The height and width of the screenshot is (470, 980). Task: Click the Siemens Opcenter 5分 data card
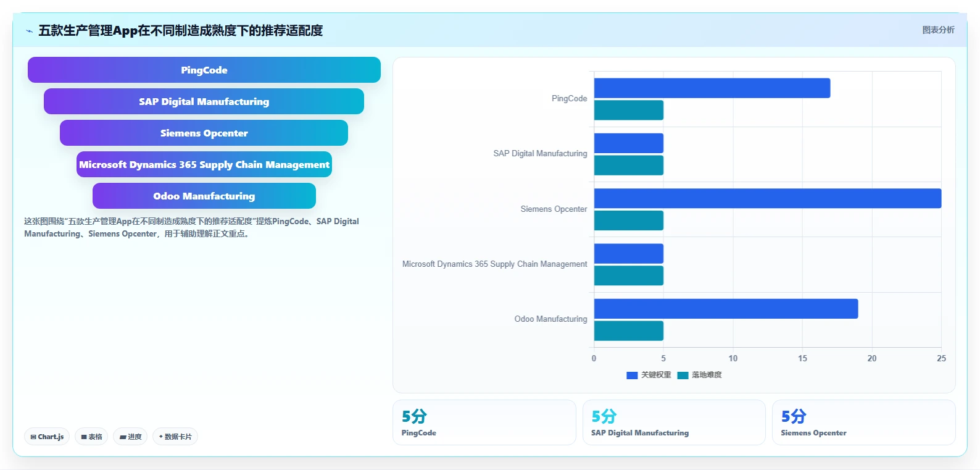[864, 422]
